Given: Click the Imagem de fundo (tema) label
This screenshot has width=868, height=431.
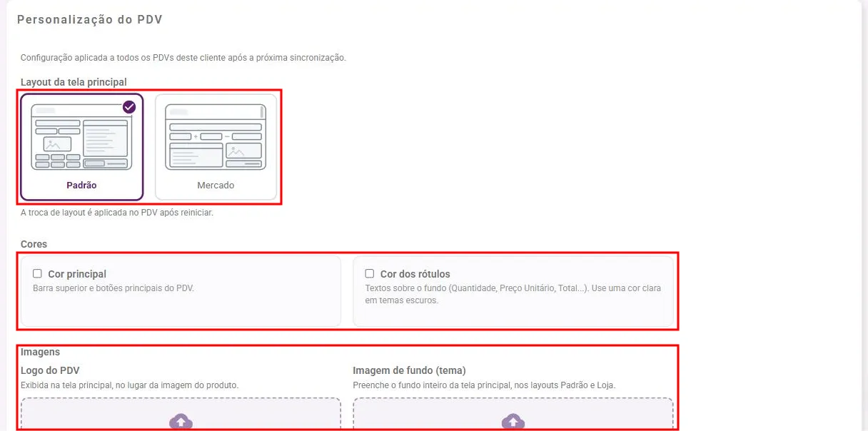Looking at the screenshot, I should 409,370.
